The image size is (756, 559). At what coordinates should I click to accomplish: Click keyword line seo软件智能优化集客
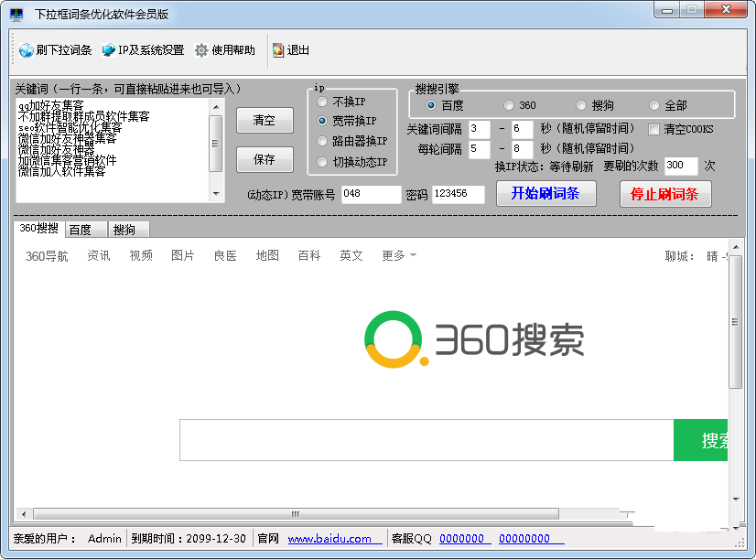pyautogui.click(x=70, y=128)
